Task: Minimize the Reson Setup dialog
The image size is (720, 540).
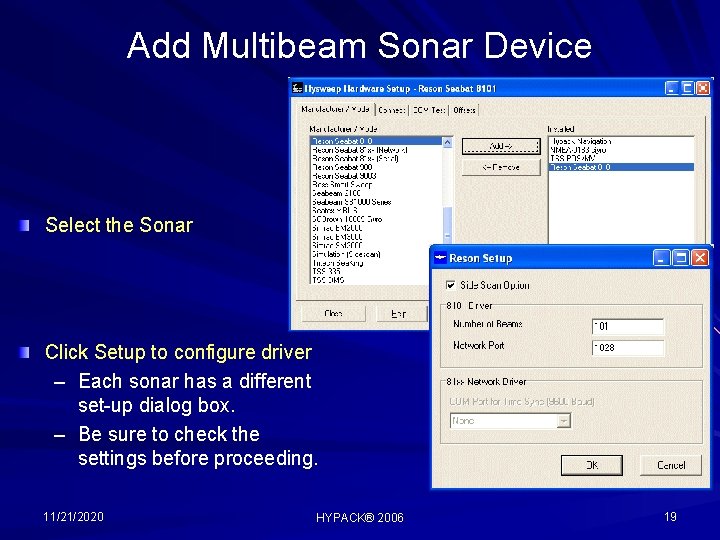Action: pyautogui.click(x=661, y=258)
